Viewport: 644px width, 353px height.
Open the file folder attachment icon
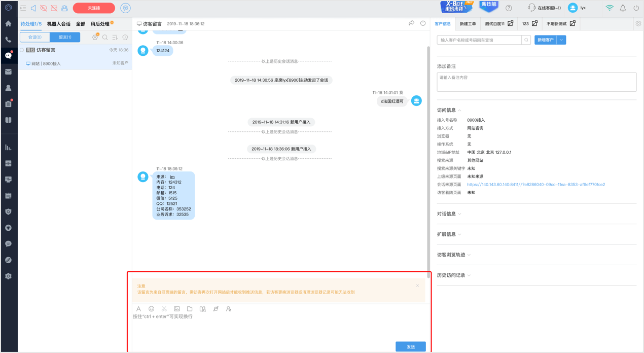190,309
